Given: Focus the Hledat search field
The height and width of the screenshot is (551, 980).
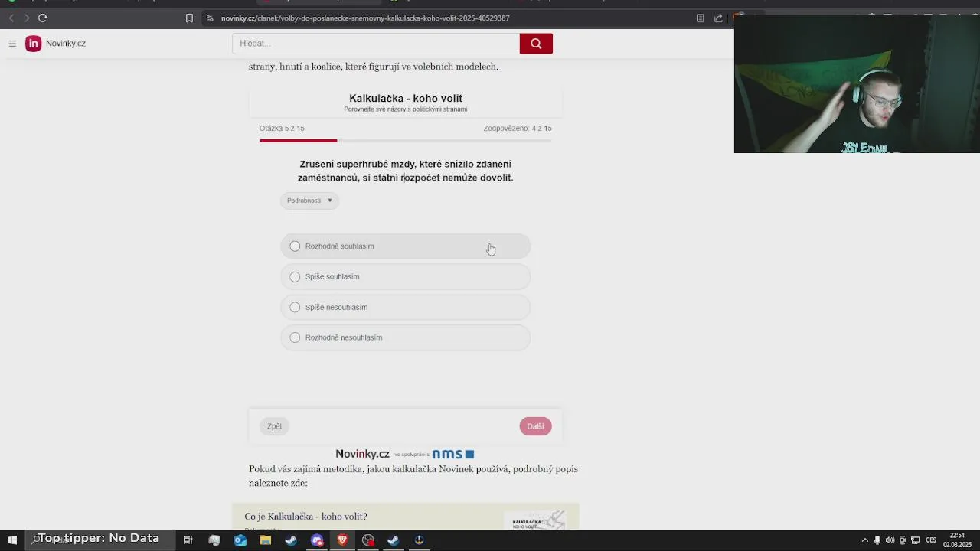Looking at the screenshot, I should 376,44.
